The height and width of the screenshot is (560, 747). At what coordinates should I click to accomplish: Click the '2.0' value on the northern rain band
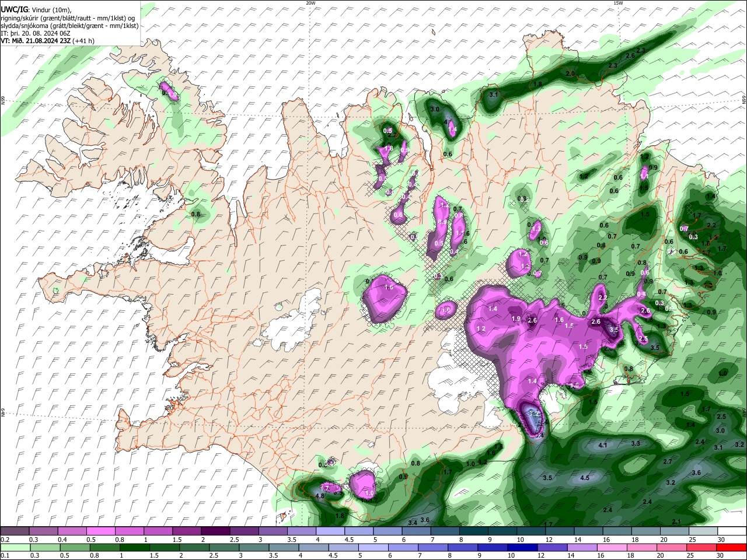(x=570, y=73)
